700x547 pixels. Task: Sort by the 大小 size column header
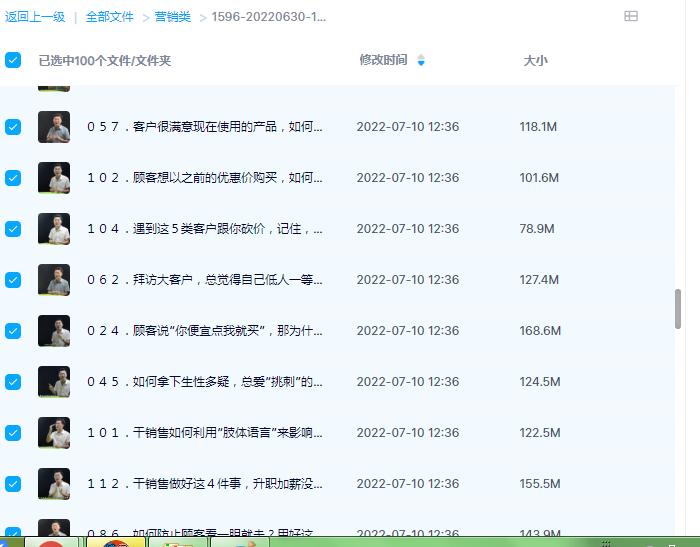(535, 60)
